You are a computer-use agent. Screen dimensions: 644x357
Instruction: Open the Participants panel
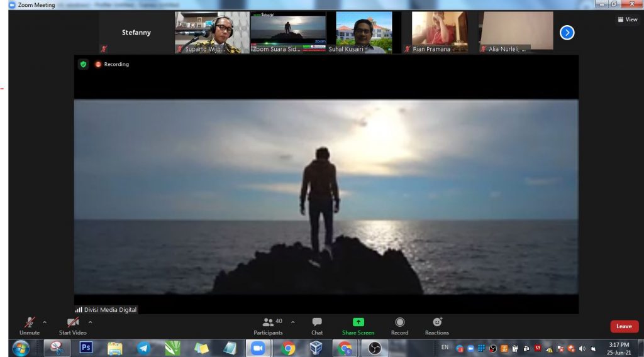tap(268, 325)
